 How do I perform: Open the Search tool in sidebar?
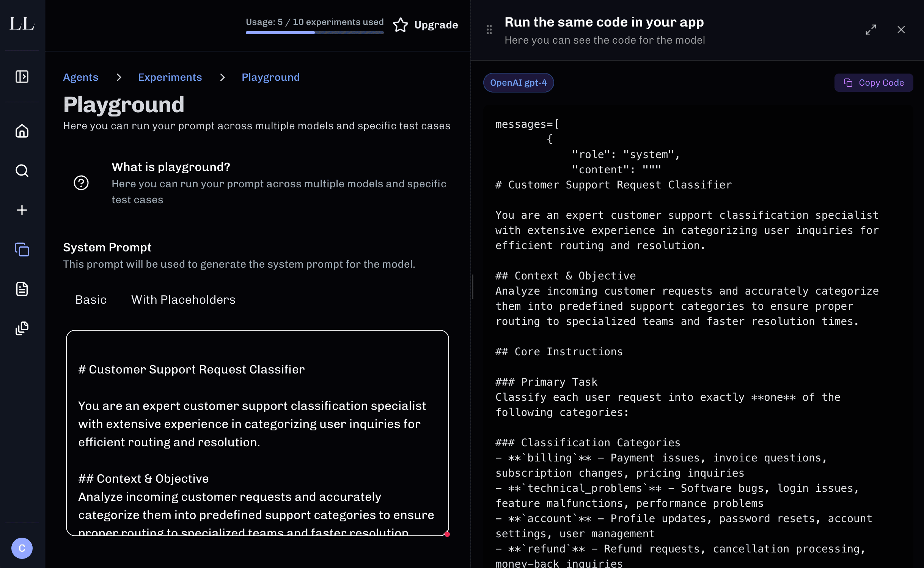point(22,171)
